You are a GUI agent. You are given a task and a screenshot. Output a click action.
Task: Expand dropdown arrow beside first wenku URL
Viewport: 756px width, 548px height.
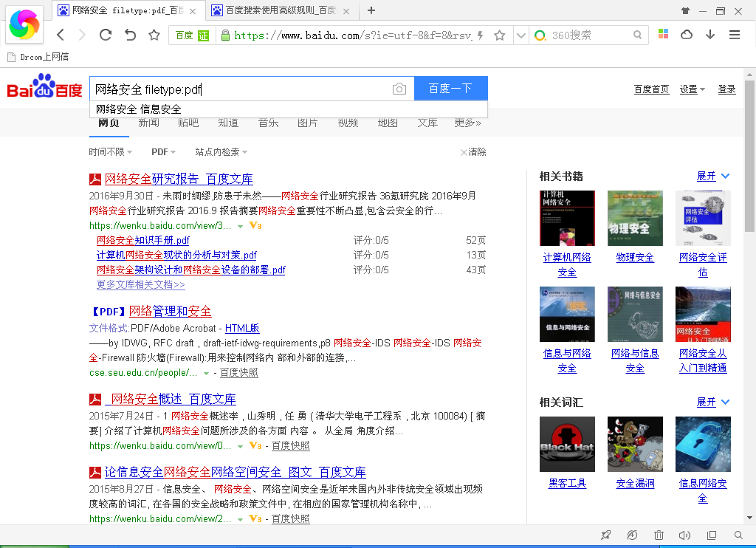coord(240,226)
